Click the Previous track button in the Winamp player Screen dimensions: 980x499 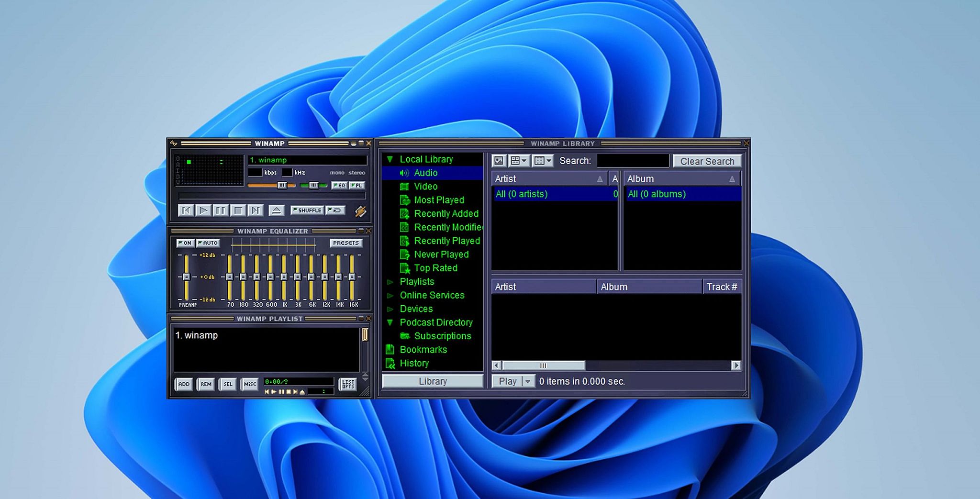pos(186,210)
